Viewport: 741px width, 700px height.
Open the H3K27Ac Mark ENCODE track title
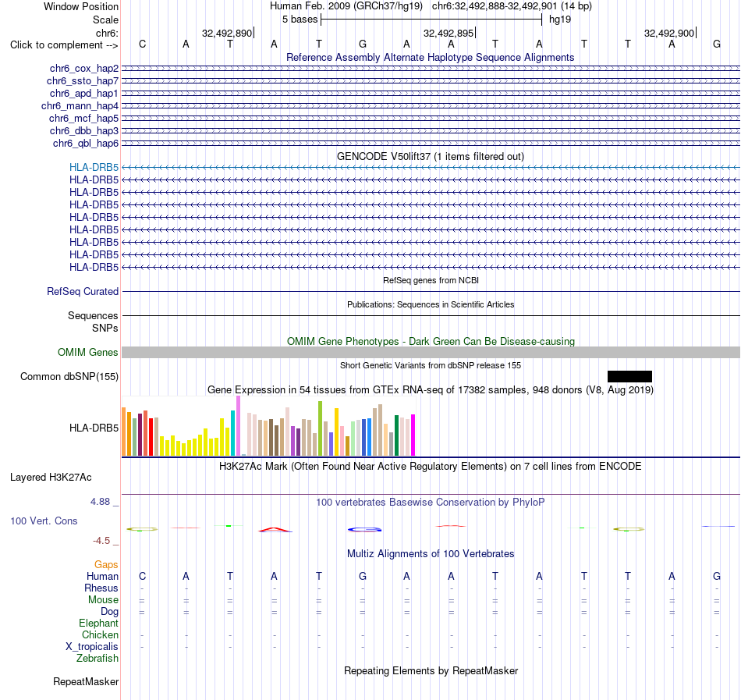pos(430,467)
